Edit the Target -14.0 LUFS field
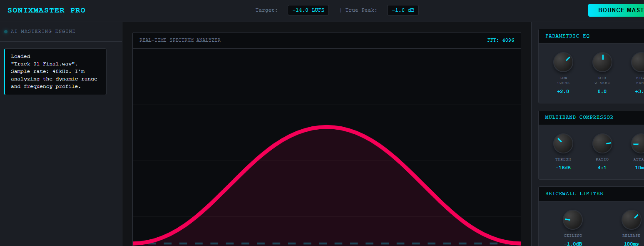Viewport: 644px width, 246px height. [x=308, y=10]
